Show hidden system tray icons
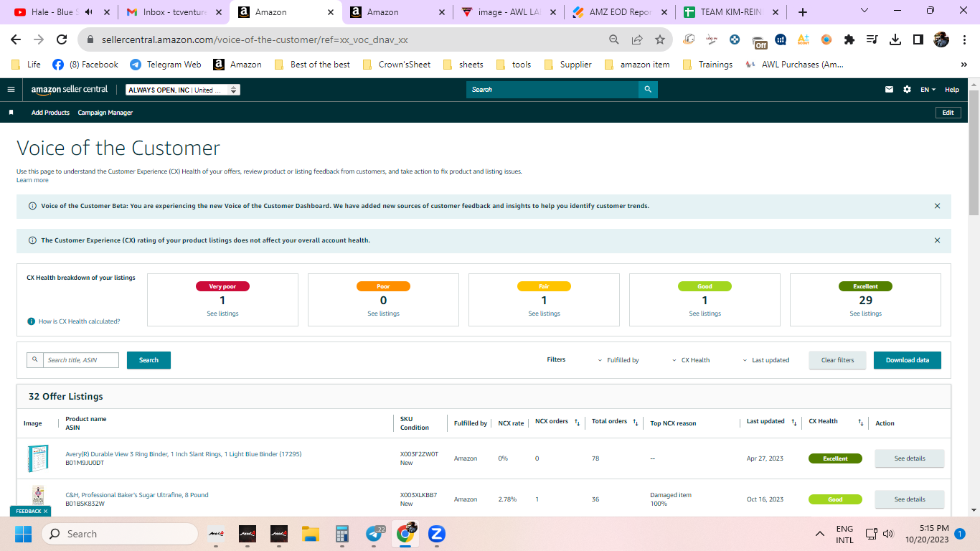 [820, 534]
